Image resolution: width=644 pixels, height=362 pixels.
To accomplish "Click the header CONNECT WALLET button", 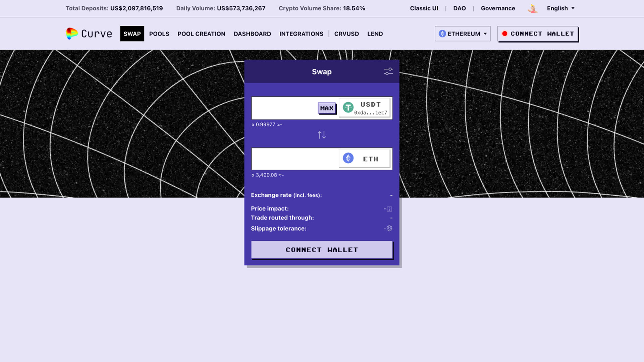I will tap(538, 34).
